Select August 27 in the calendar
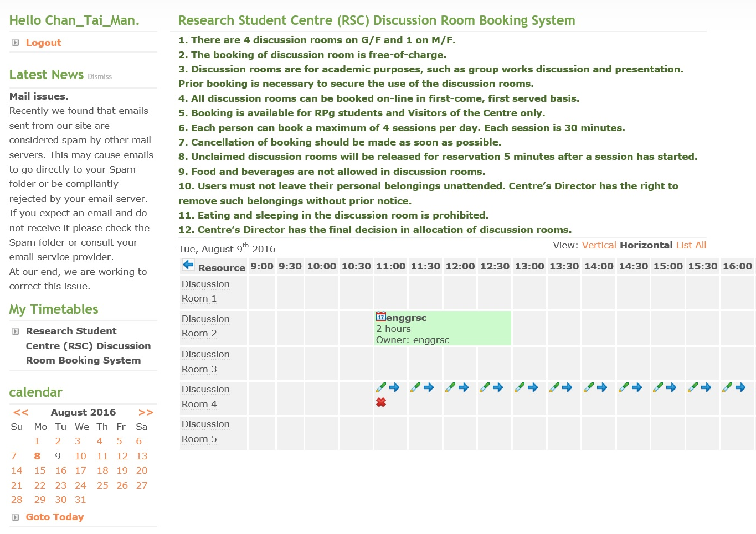This screenshot has width=756, height=534. coord(142,485)
